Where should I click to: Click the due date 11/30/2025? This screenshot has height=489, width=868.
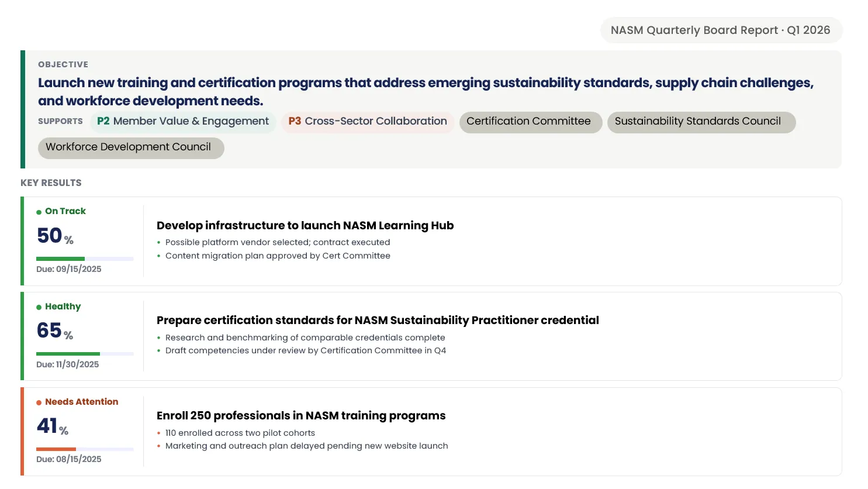tap(68, 364)
